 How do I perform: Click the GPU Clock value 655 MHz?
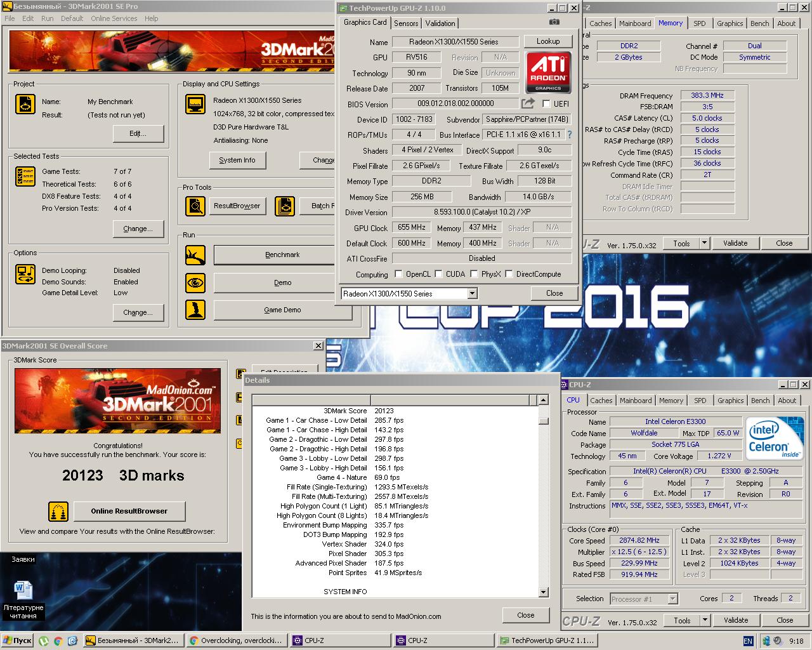click(412, 227)
